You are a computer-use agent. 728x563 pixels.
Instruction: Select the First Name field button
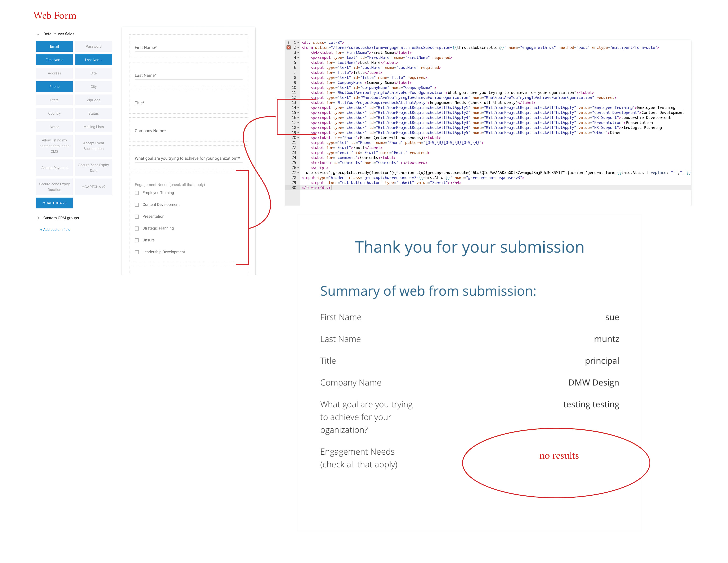pos(54,60)
